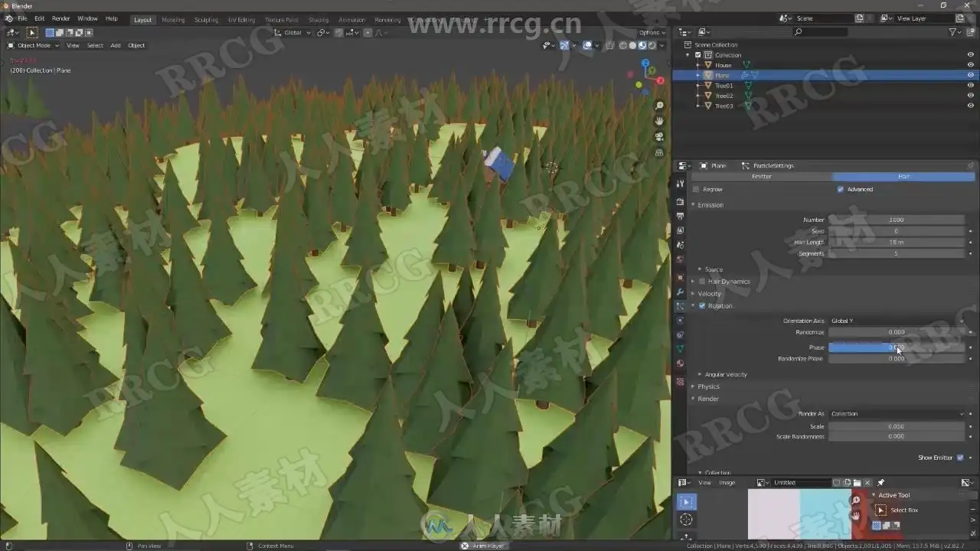Screen dimensions: 980x551
Task: Toggle the Collection exclude checkbox in outliner
Action: (x=697, y=55)
